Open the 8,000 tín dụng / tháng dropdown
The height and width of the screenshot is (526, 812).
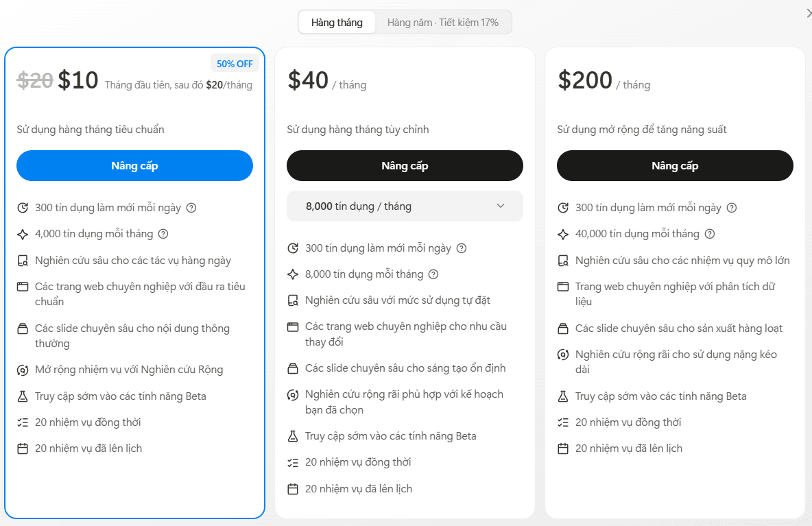click(405, 206)
